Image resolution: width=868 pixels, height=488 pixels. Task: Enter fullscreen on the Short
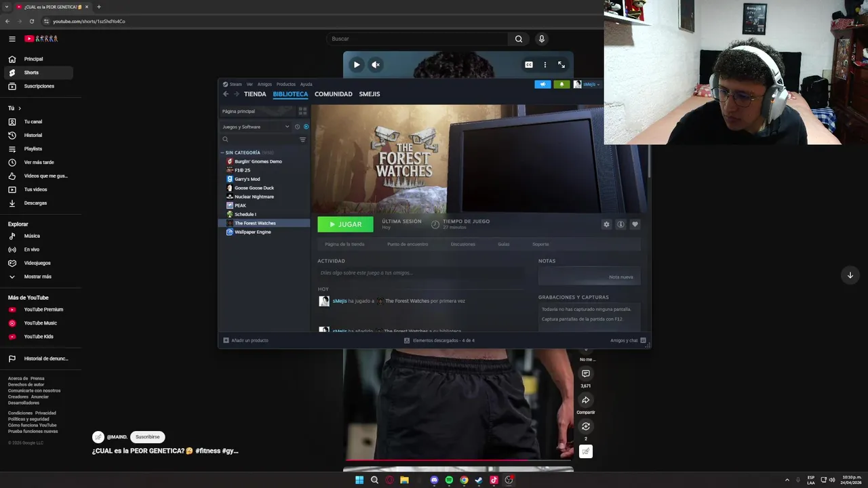pyautogui.click(x=561, y=64)
